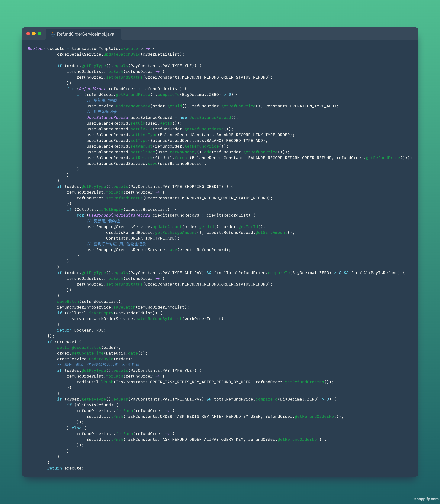Click the batchRefundByIdList method call
This screenshot has width=440, height=504.
coord(159,319)
